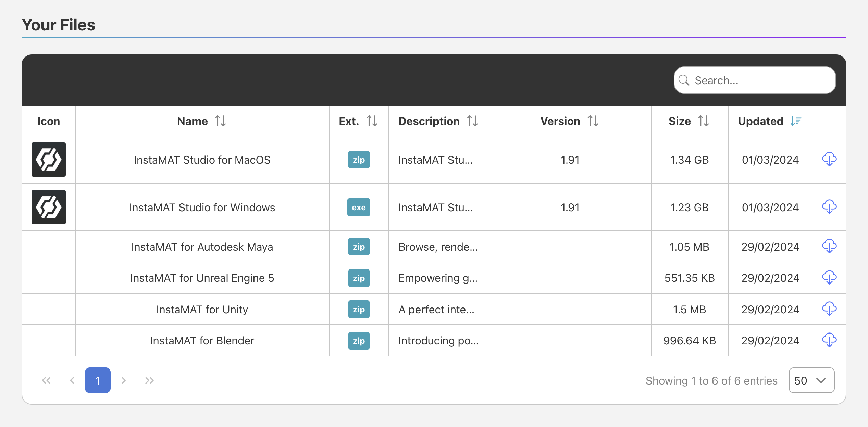Click the 1.23 GB size cell

click(x=689, y=208)
